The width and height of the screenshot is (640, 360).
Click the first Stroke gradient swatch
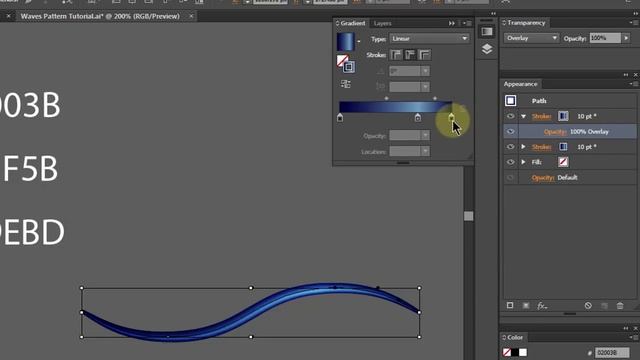tap(563, 116)
